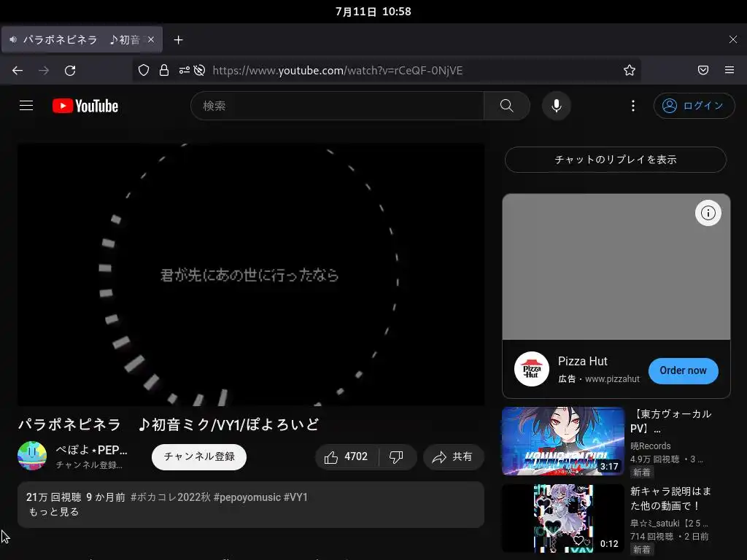The width and height of the screenshot is (747, 560).
Task: Open the 東方ヴォーカルPV video thumbnail
Action: 563,441
